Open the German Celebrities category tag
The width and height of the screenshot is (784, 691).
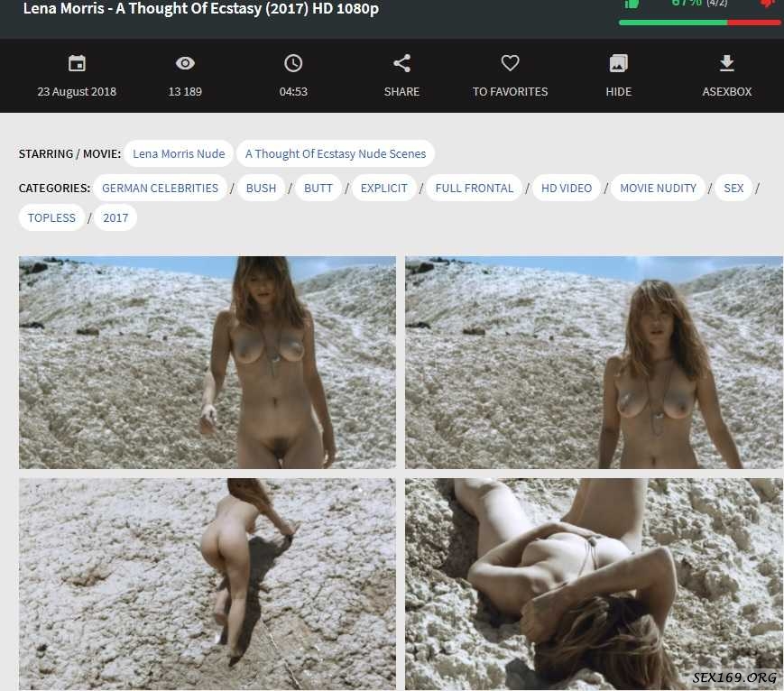(x=160, y=188)
